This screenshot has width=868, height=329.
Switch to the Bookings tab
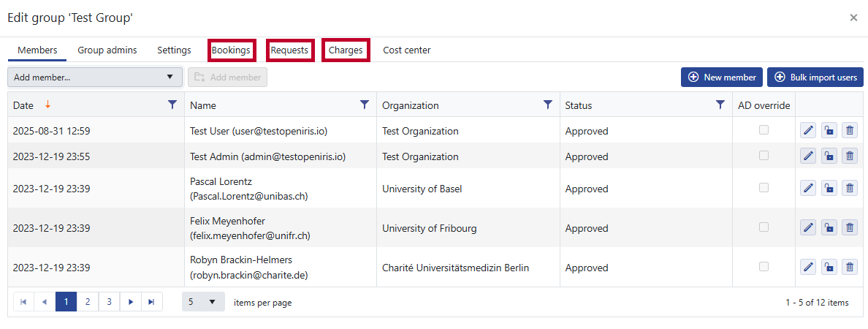[x=231, y=50]
